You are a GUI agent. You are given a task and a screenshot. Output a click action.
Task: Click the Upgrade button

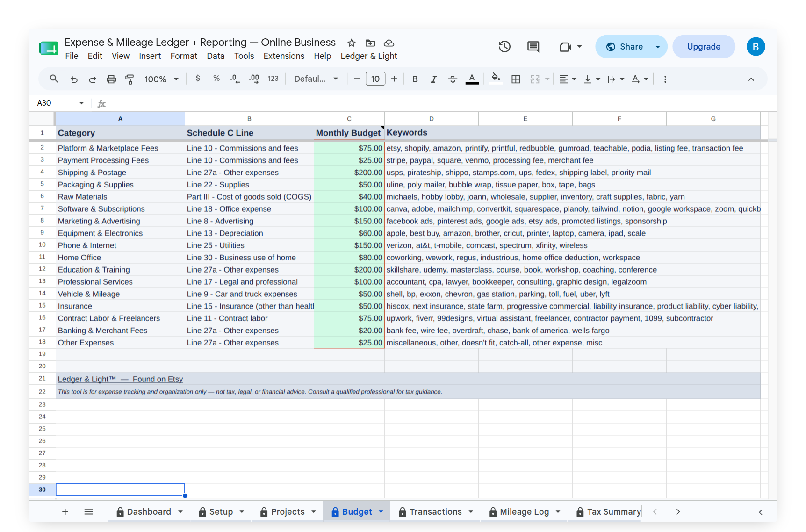704,47
